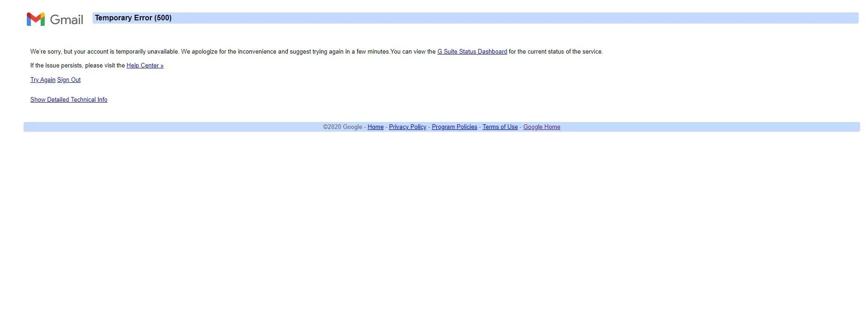Click the Temporary Error (500) heading
This screenshot has height=317, width=868.
tap(133, 18)
